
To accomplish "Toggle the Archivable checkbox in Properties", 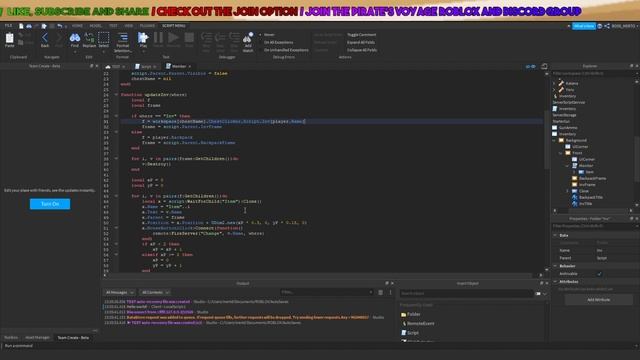I will pos(599,274).
